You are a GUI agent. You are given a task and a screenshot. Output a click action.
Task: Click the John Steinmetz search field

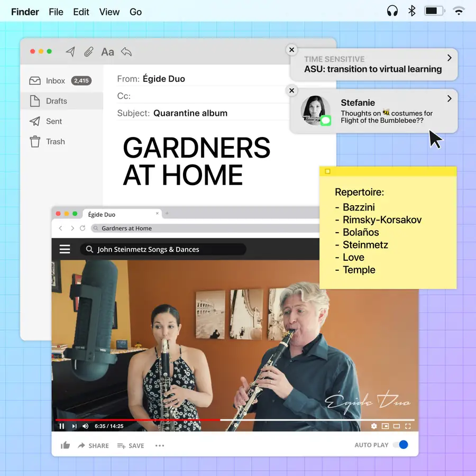pyautogui.click(x=163, y=249)
